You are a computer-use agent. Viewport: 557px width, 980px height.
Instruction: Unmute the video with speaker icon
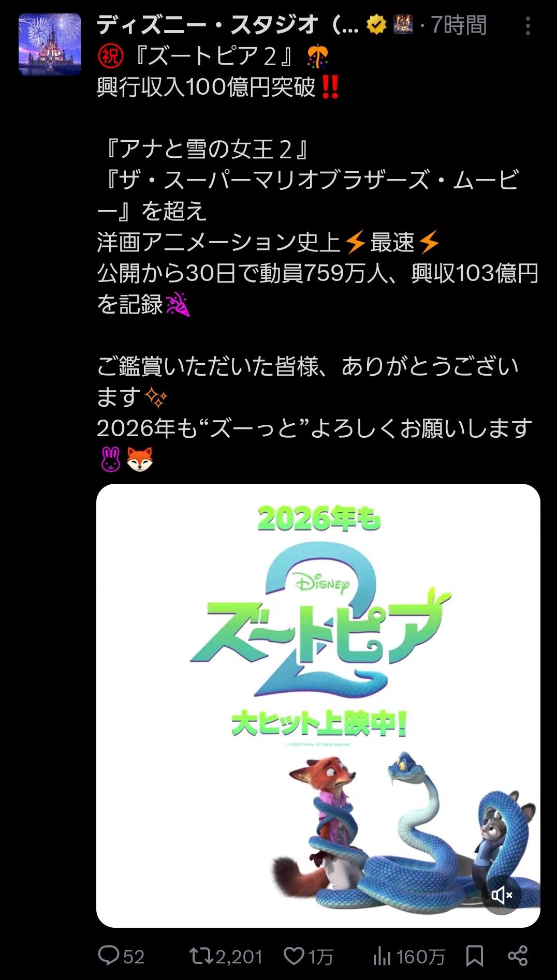[502, 895]
